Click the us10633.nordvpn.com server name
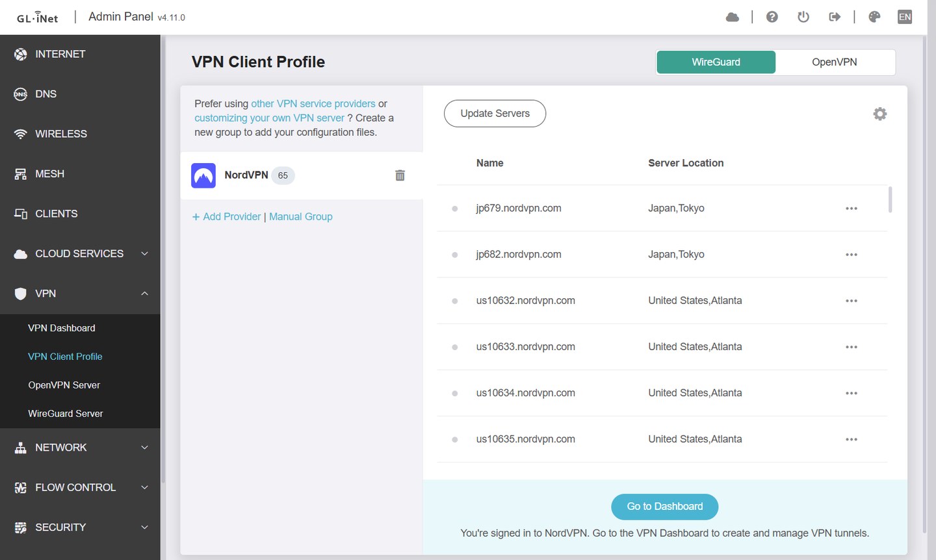Viewport: 936px width, 560px height. point(526,347)
